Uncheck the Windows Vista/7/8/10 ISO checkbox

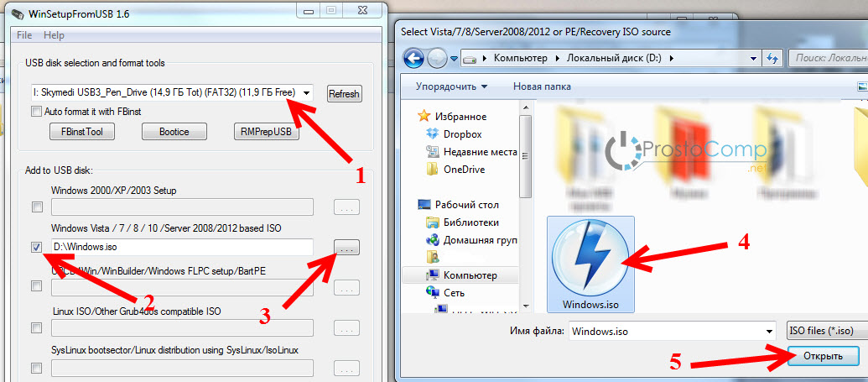pyautogui.click(x=37, y=248)
